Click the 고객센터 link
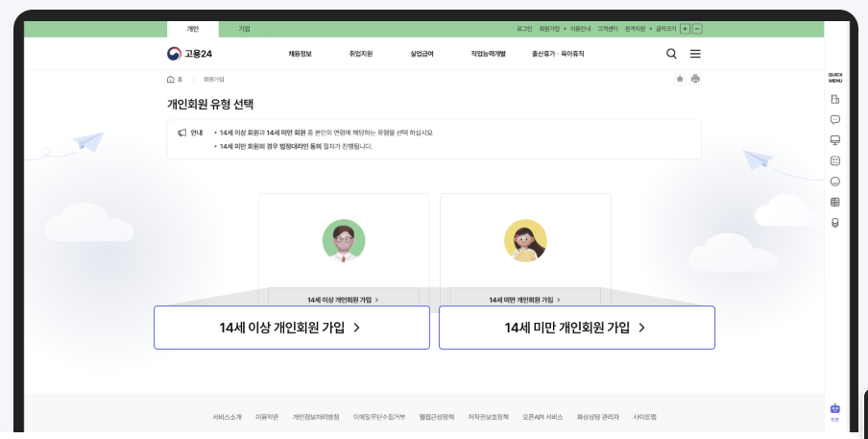Viewport: 868px width, 439px height. point(607,29)
